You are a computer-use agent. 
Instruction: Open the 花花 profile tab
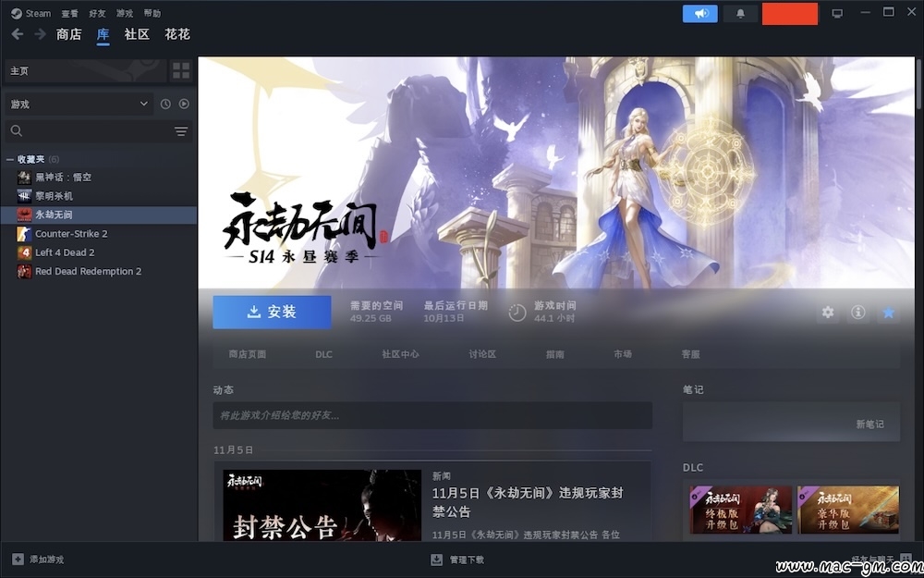(177, 34)
